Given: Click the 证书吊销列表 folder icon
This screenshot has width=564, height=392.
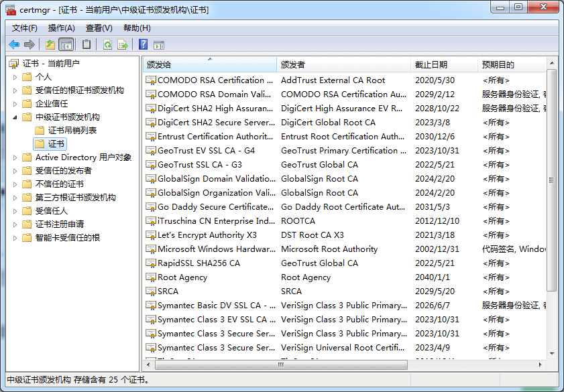Looking at the screenshot, I should (40, 130).
